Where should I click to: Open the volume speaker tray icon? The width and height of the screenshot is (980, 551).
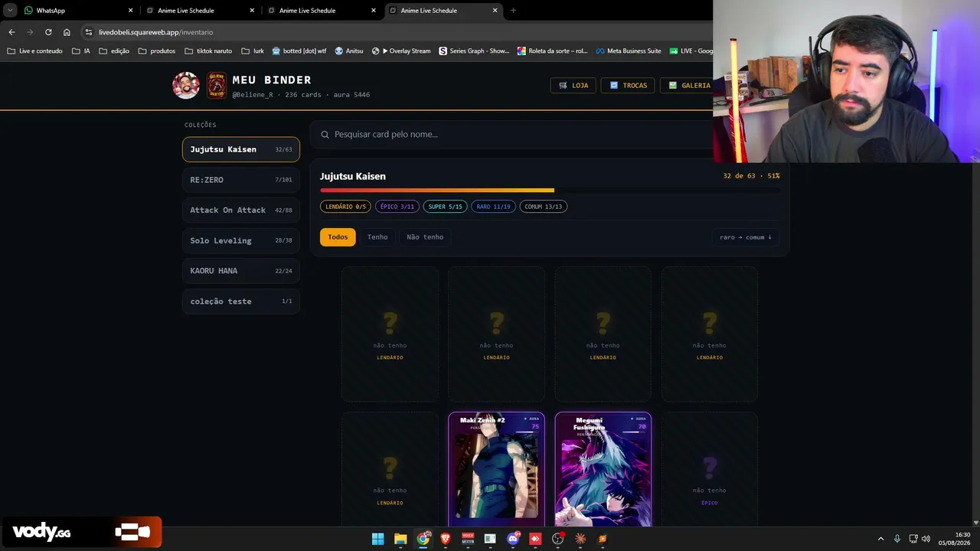[x=926, y=539]
